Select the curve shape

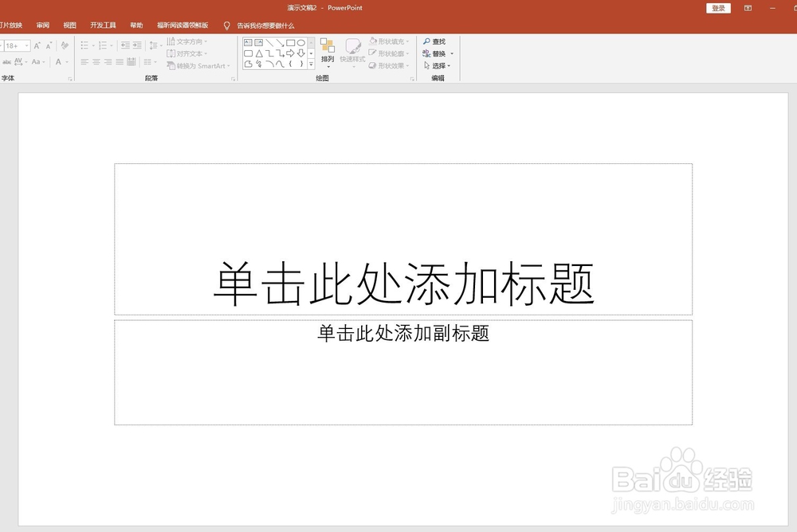pyautogui.click(x=280, y=64)
